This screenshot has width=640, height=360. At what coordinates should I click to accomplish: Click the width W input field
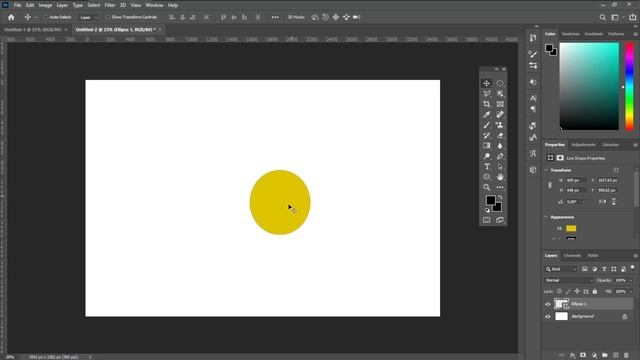point(576,180)
